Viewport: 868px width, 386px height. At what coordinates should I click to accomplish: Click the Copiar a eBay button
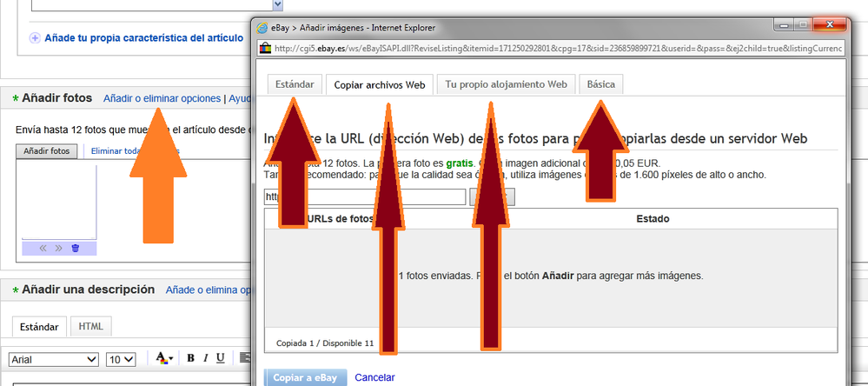click(305, 377)
